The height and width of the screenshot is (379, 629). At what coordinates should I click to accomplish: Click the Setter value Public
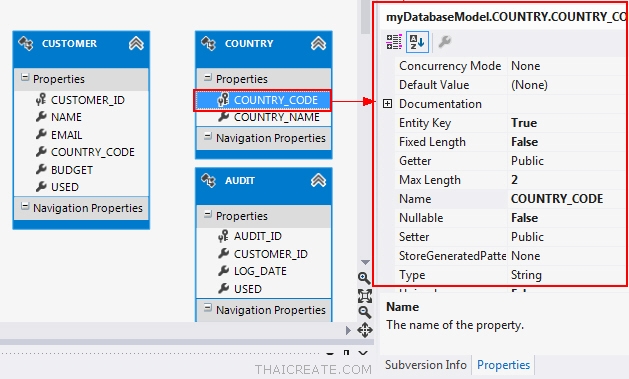click(527, 237)
